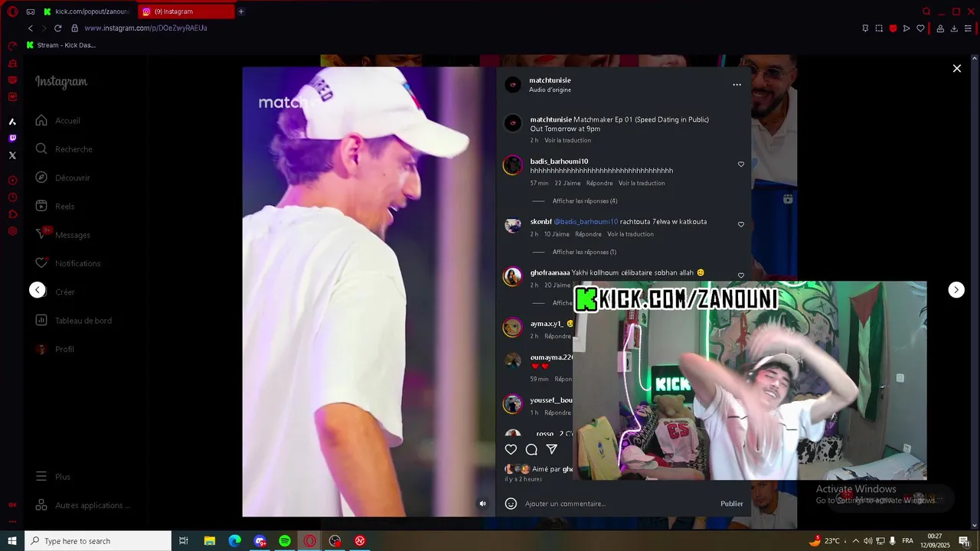
Task: Open the pinboard pin icon in toolbar
Action: coord(865,28)
